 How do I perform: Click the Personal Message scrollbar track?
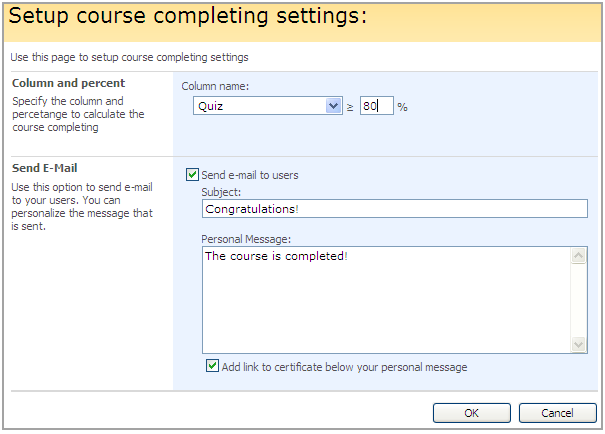point(578,300)
